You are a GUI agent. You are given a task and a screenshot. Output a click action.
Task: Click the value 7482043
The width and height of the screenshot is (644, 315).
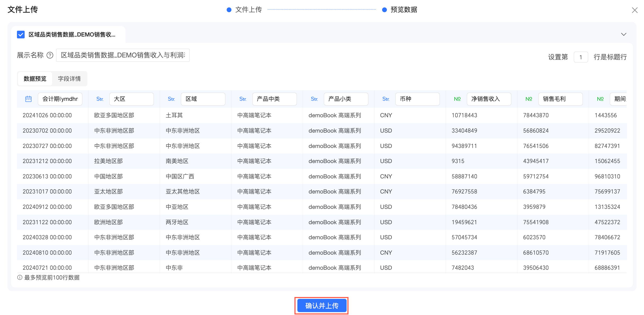[463, 268]
